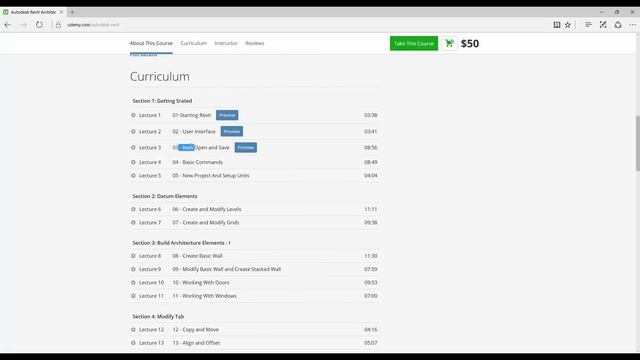Click the Curriculum heading
This screenshot has height=360, width=640.
coord(160,76)
